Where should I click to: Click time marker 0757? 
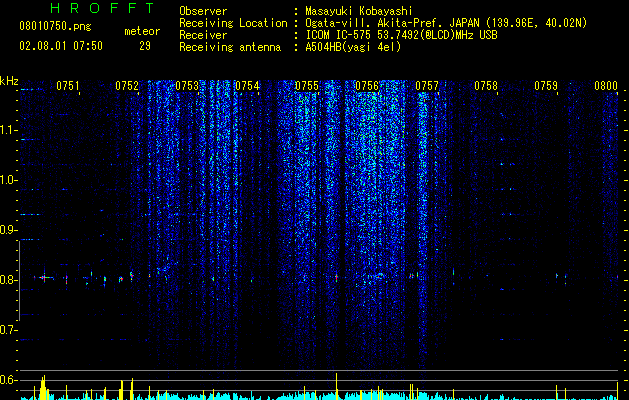click(x=427, y=86)
